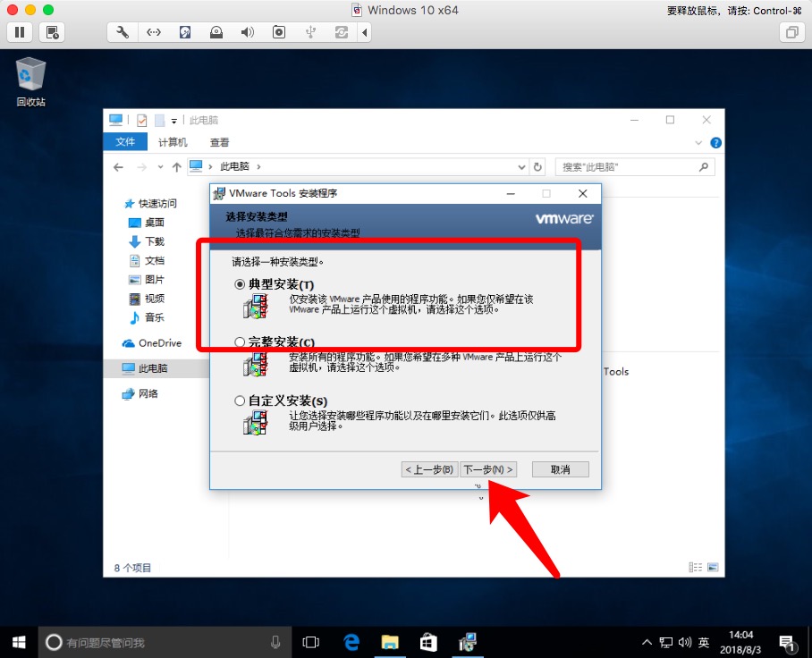Refresh the Explorer address bar
Image resolution: width=812 pixels, height=658 pixels.
coord(537,166)
